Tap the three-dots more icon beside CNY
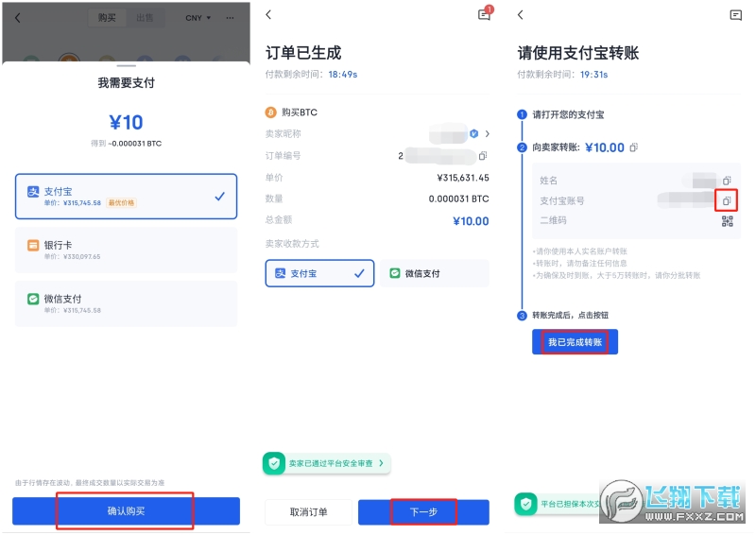The width and height of the screenshot is (756, 535). click(230, 18)
